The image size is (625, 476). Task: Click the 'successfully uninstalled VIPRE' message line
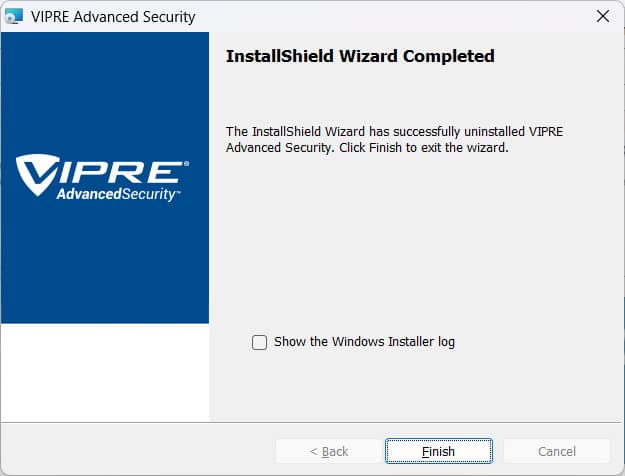tap(394, 131)
